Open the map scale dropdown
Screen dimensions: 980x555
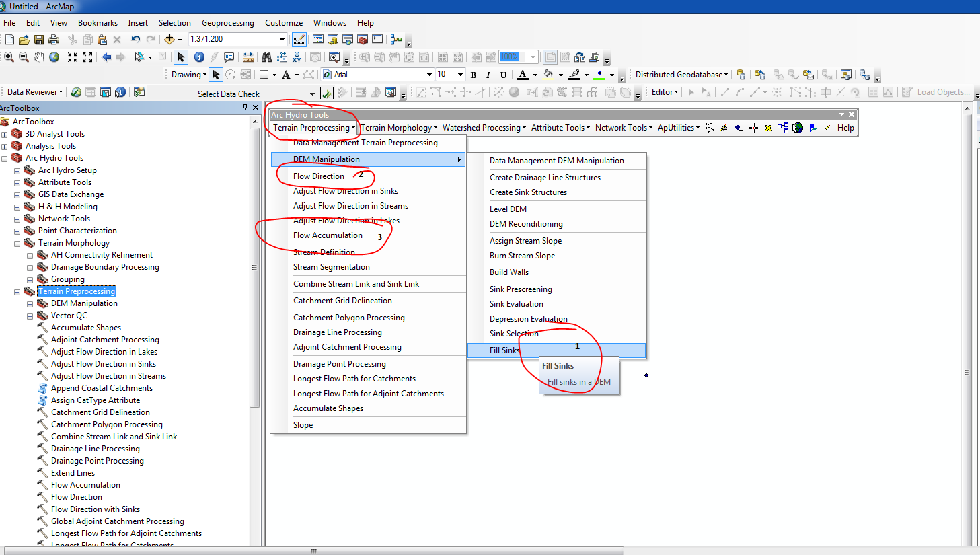pyautogui.click(x=282, y=40)
